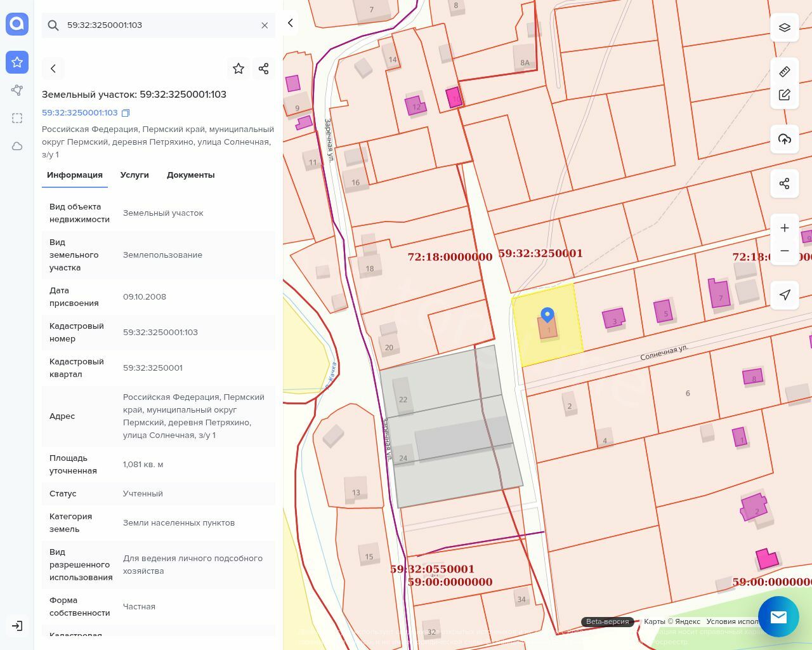812x650 pixels.
Task: Activate the draw and edit tool
Action: click(785, 95)
